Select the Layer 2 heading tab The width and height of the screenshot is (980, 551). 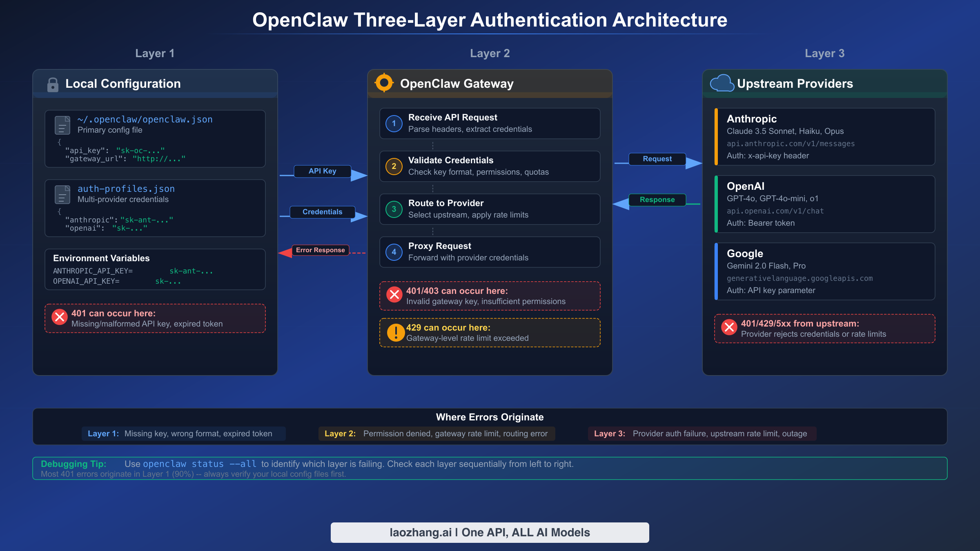(x=490, y=53)
